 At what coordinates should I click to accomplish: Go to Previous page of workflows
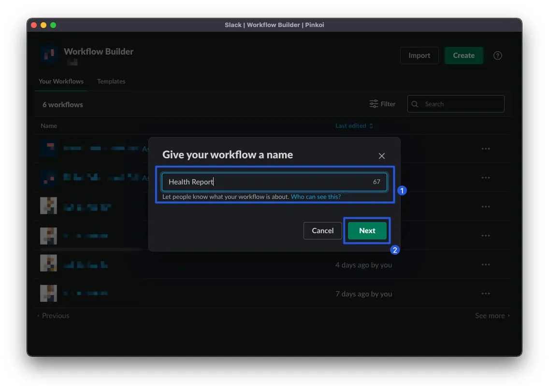tap(53, 316)
